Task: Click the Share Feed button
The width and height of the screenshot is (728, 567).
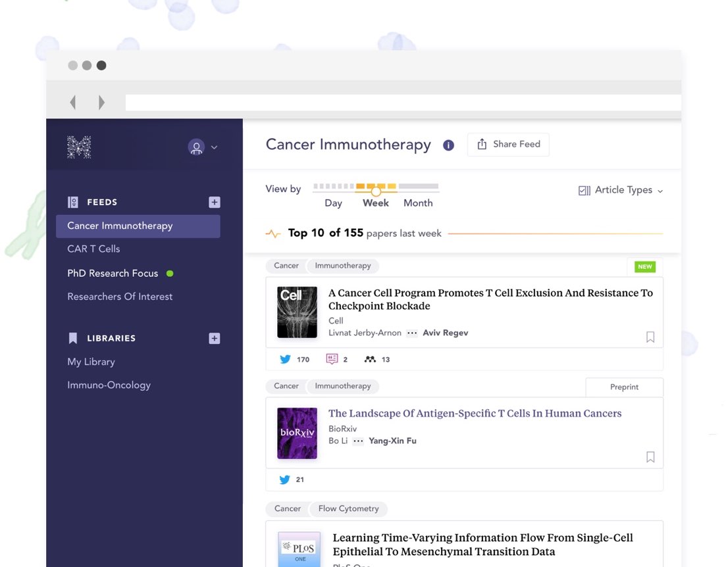Action: click(x=508, y=145)
